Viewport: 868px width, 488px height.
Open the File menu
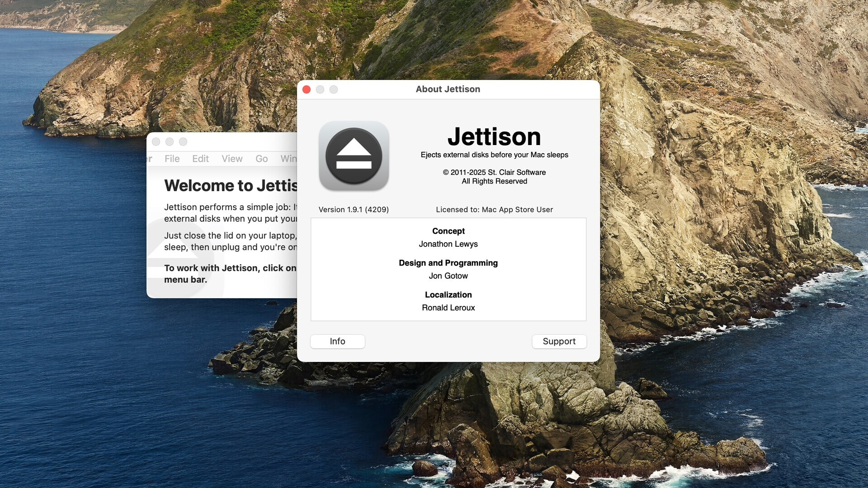[x=172, y=159]
